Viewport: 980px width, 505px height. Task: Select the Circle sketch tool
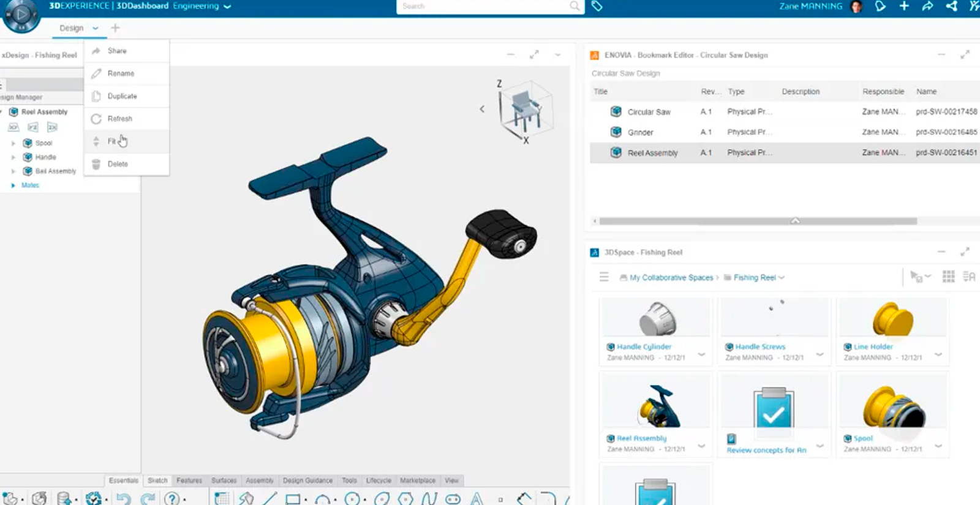[352, 499]
